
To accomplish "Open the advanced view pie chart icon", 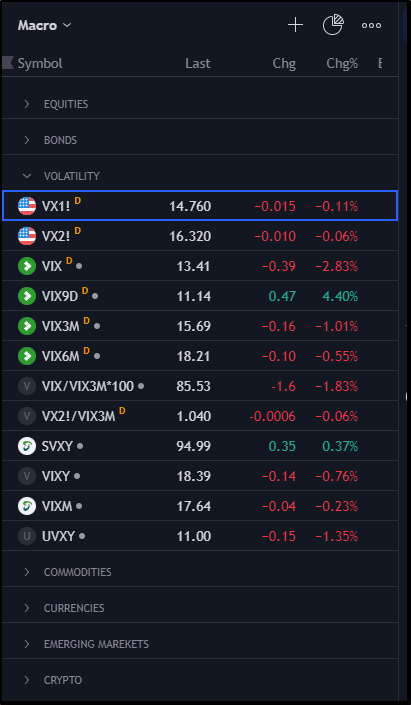I will (333, 25).
